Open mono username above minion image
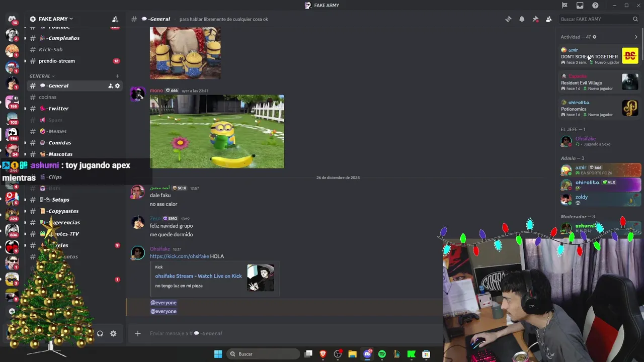The height and width of the screenshot is (362, 644). point(156,90)
